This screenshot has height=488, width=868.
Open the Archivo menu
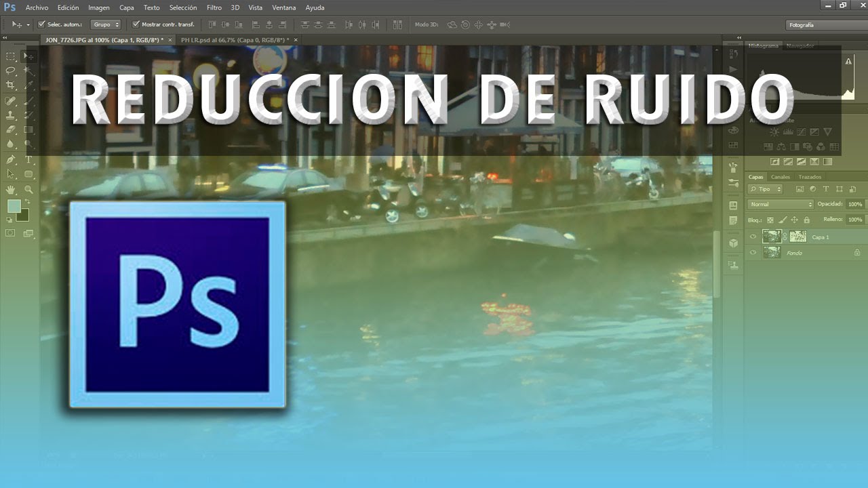[37, 7]
